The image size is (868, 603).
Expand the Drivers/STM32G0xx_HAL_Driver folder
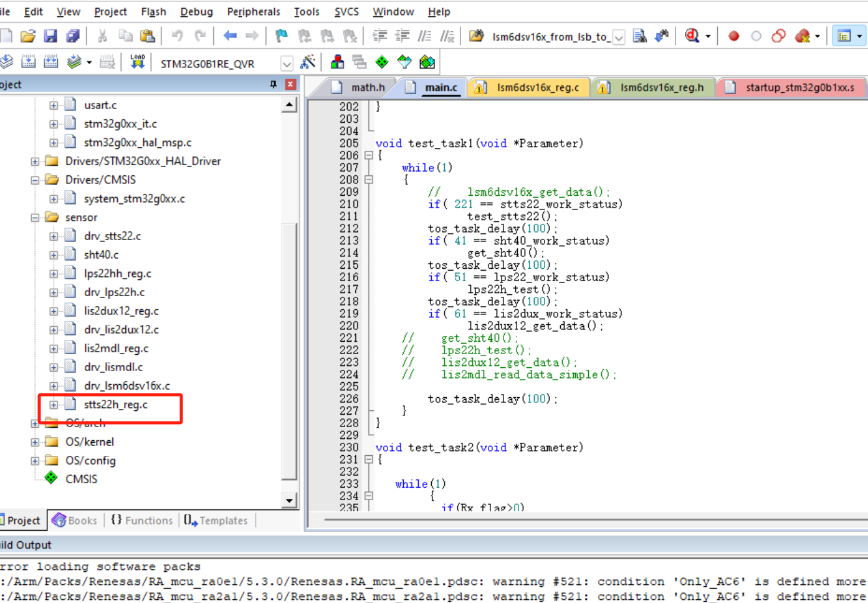[x=36, y=162]
